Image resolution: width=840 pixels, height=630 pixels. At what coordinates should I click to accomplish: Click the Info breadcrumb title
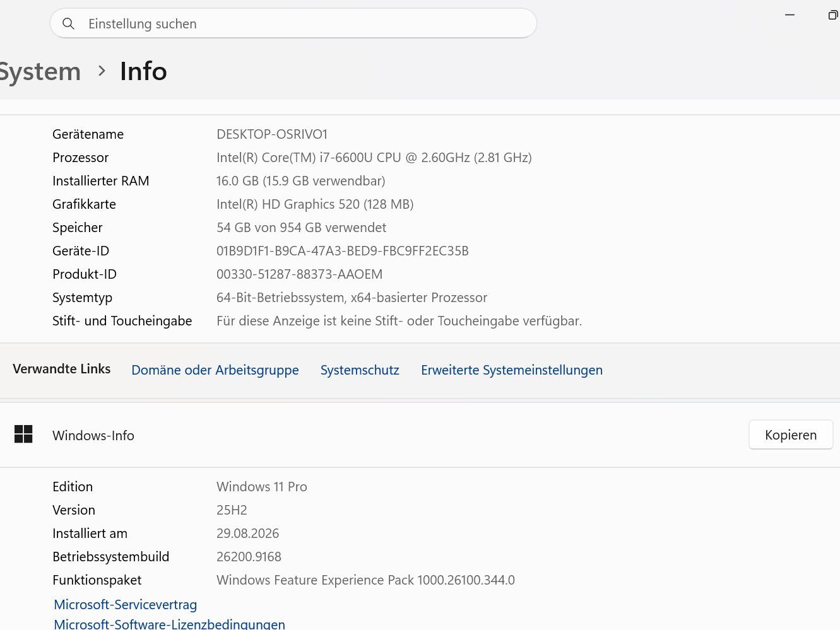point(143,71)
